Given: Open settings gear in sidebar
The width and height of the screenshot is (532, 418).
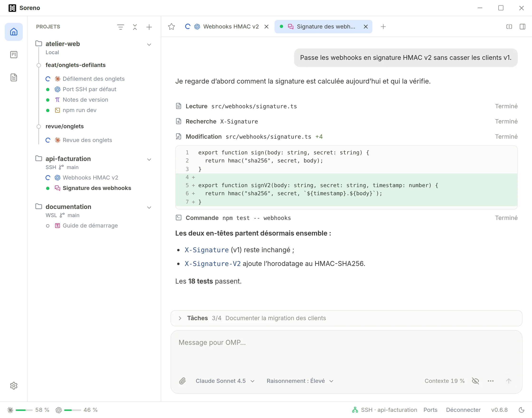Looking at the screenshot, I should (x=14, y=385).
